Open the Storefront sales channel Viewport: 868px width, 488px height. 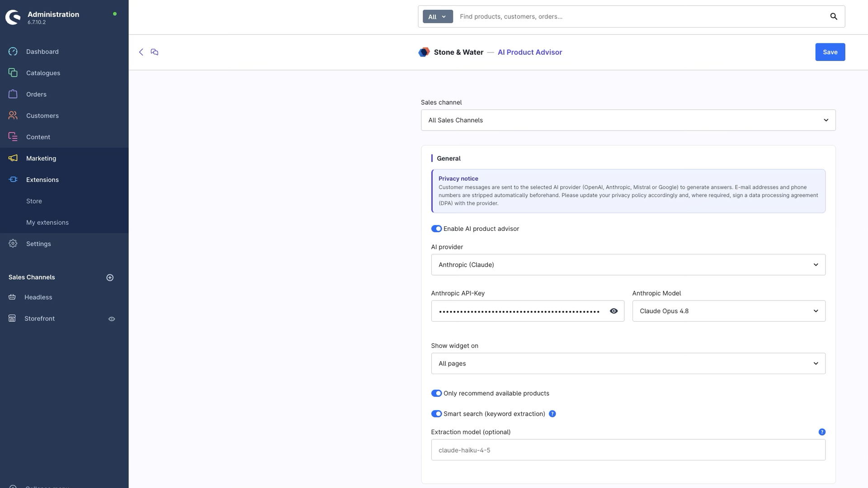[x=39, y=319]
